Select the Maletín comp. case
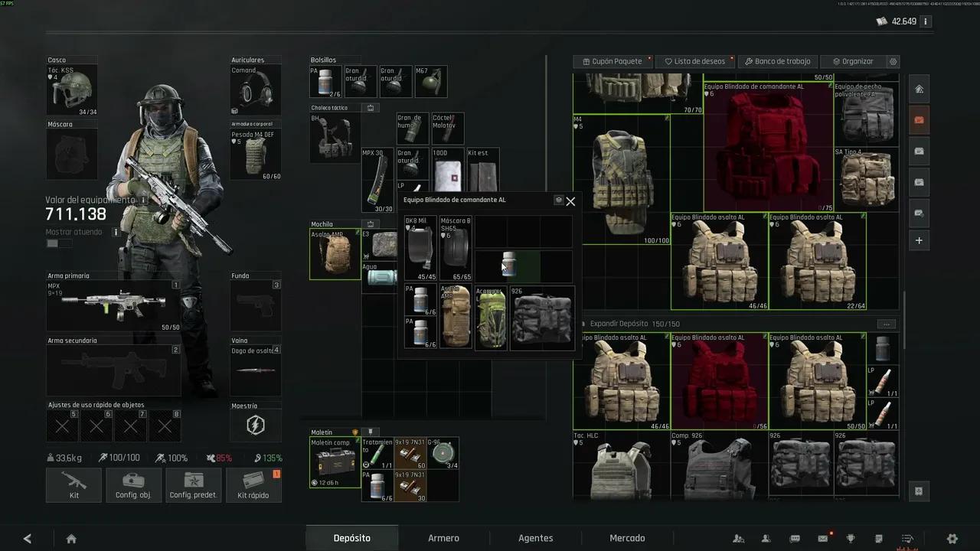The height and width of the screenshot is (551, 980). tap(335, 462)
